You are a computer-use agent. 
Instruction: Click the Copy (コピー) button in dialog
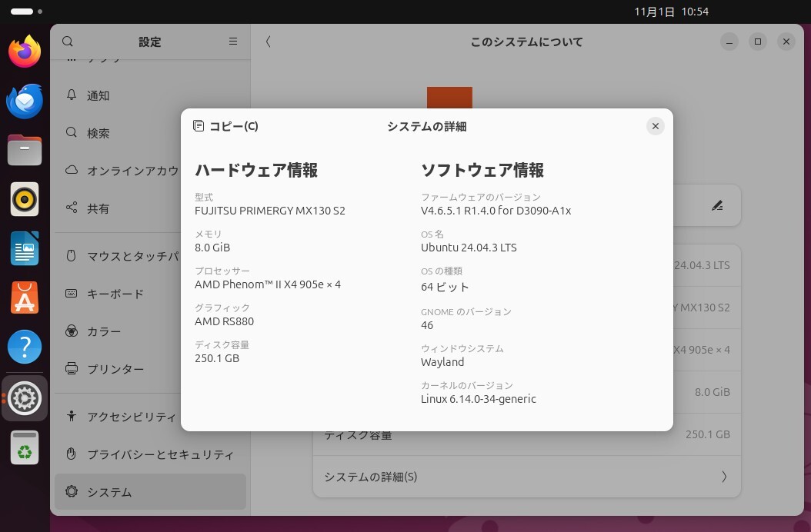point(225,126)
